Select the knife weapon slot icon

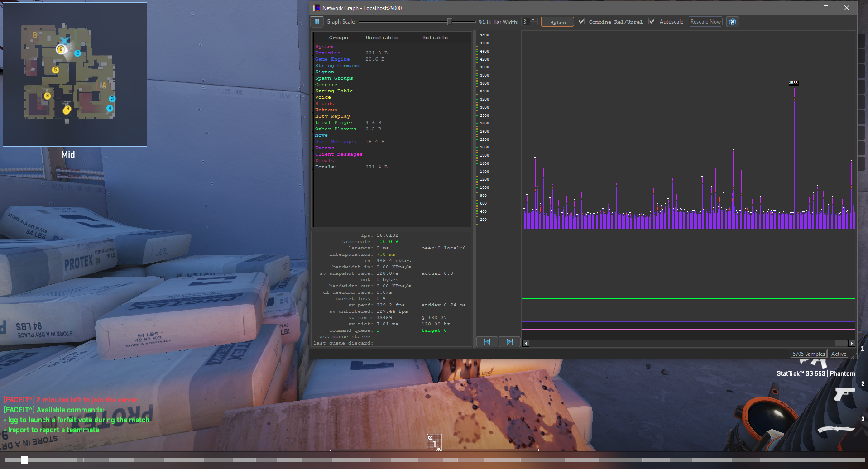836,429
